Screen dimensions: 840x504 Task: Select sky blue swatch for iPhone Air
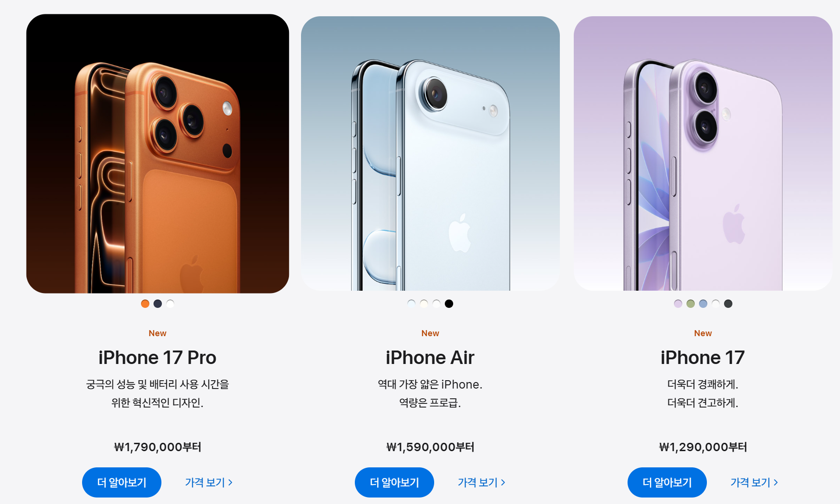[x=411, y=304]
